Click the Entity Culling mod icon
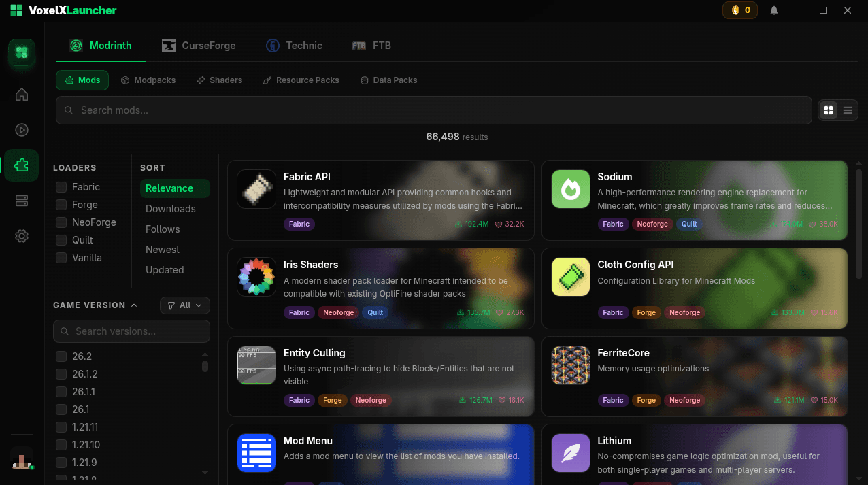Screen dimensions: 868x485 [256, 365]
